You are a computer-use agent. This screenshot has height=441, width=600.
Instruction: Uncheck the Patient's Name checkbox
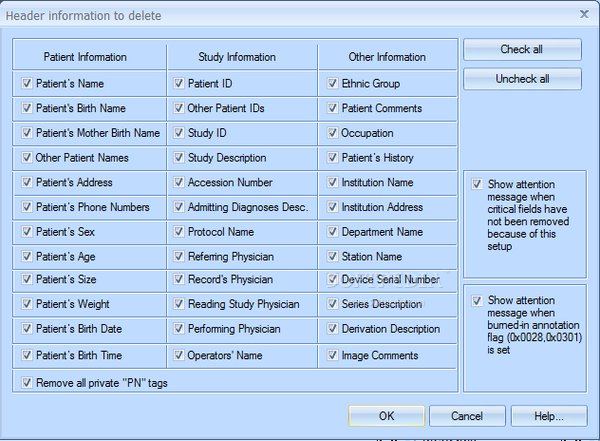[x=26, y=84]
